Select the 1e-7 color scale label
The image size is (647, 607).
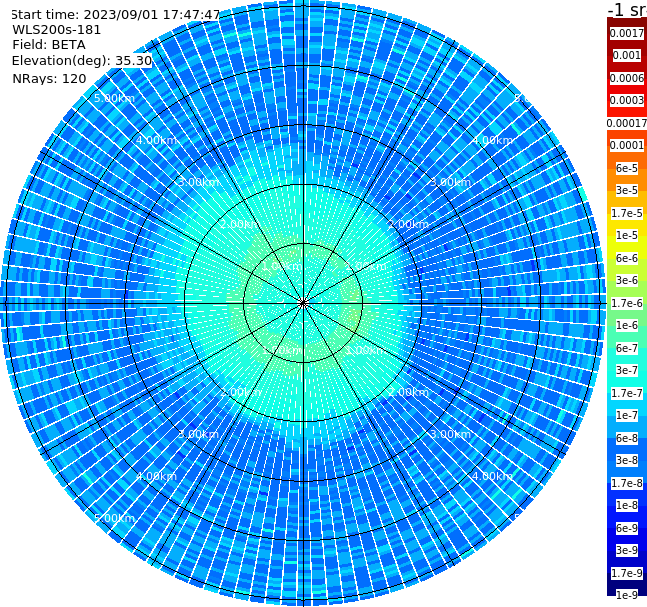pyautogui.click(x=627, y=415)
